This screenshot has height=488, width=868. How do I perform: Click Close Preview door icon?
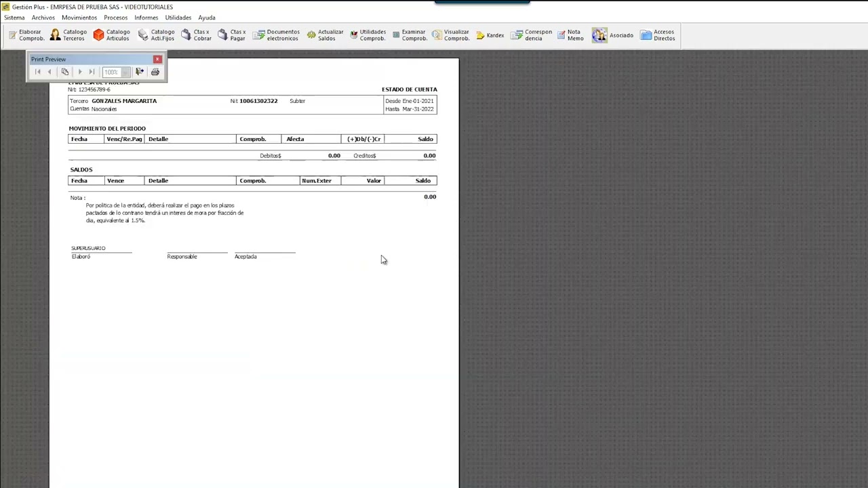coord(140,72)
